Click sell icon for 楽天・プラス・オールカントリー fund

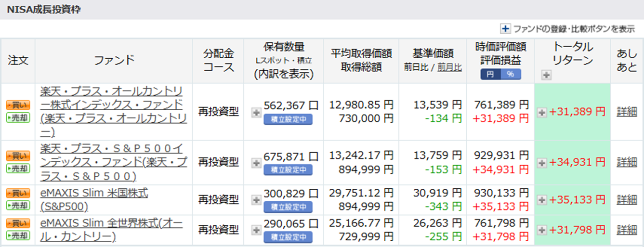click(18, 117)
